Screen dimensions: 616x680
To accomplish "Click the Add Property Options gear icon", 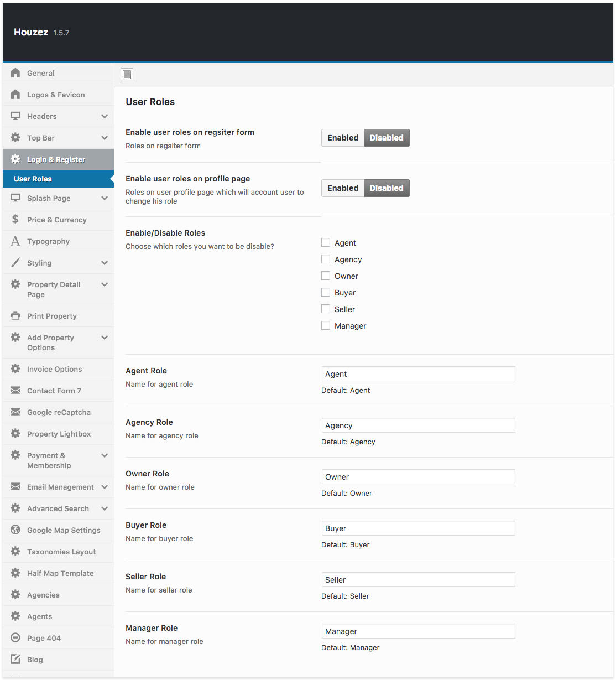I will click(15, 337).
